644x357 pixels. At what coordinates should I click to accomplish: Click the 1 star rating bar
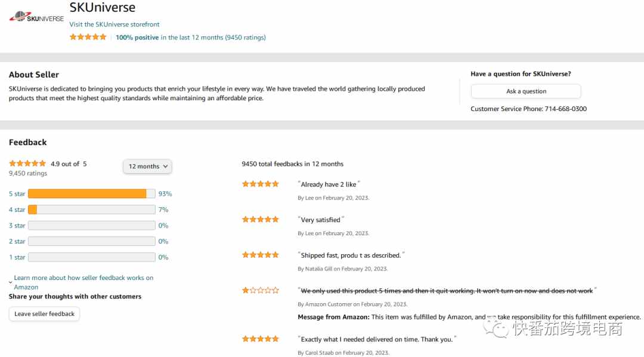coord(92,257)
